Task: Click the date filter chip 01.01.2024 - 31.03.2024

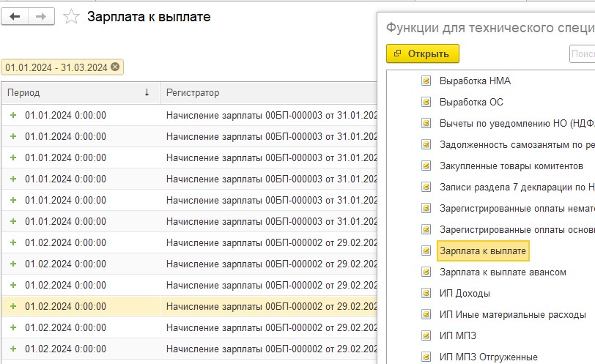Action: pos(56,67)
